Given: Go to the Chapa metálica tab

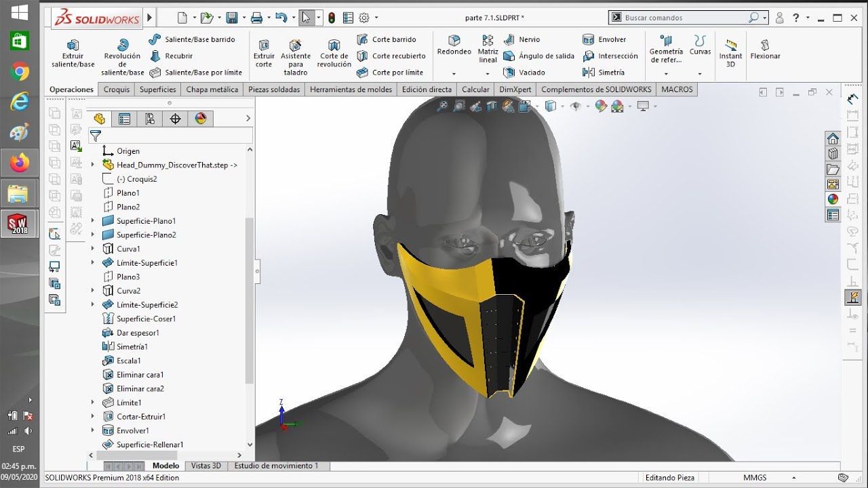Looking at the screenshot, I should pyautogui.click(x=212, y=89).
